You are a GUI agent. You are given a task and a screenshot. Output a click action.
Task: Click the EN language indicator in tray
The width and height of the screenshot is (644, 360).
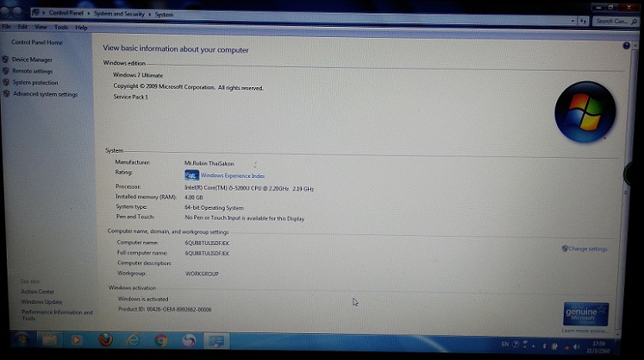pos(504,344)
